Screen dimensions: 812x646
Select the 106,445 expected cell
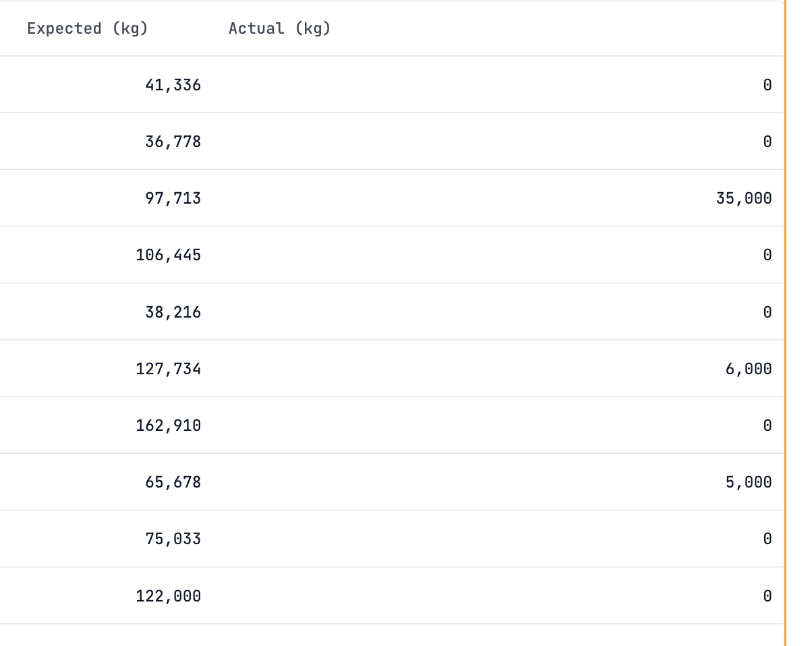pos(168,255)
